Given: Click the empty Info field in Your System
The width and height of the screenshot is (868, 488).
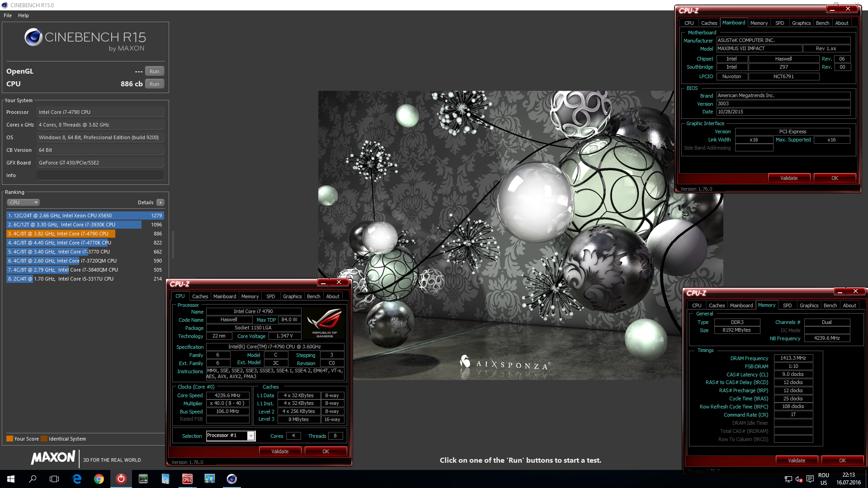Looking at the screenshot, I should [x=100, y=175].
